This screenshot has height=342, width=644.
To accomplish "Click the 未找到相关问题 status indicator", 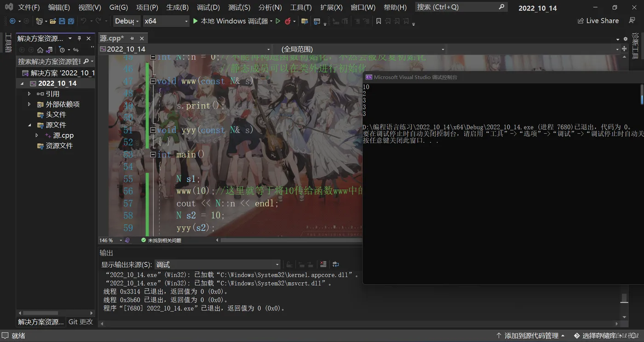I will [161, 240].
